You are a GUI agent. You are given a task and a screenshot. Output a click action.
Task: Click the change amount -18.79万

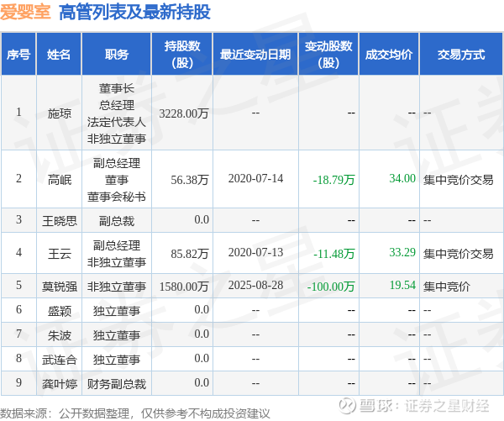coord(333,180)
